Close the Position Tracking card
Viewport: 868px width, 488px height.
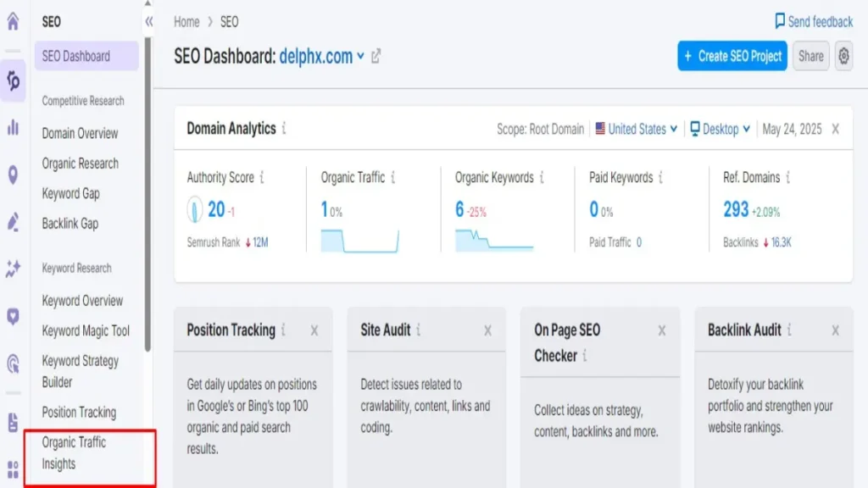point(314,330)
